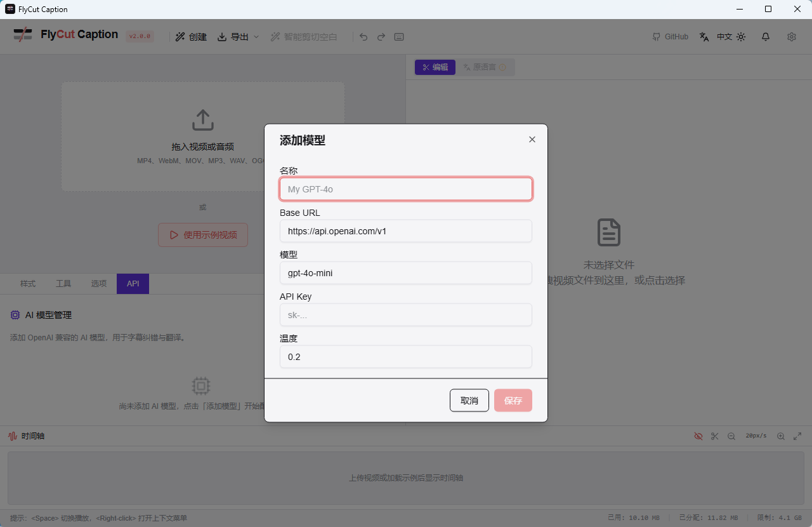This screenshot has width=812, height=527.
Task: Close the 添加模型 dialog with the X
Action: pos(532,140)
